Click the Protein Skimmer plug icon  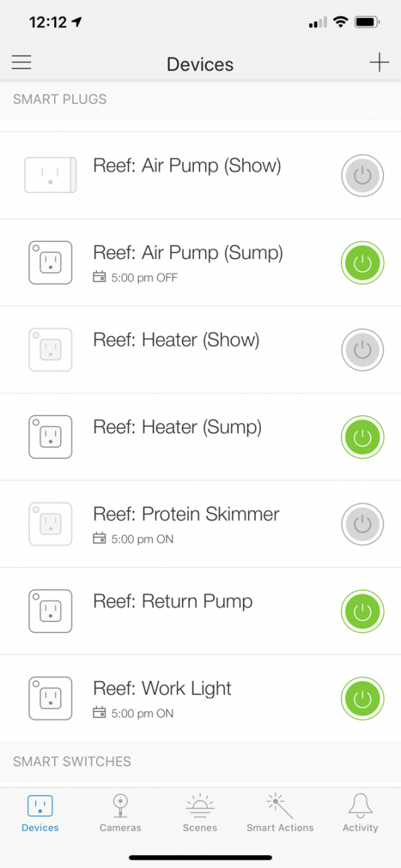point(51,524)
